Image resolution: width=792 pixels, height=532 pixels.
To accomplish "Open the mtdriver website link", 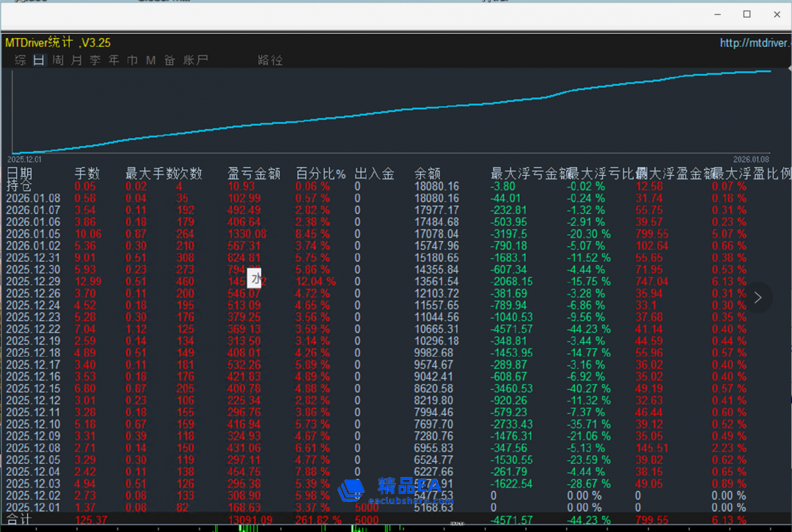I will tap(755, 43).
